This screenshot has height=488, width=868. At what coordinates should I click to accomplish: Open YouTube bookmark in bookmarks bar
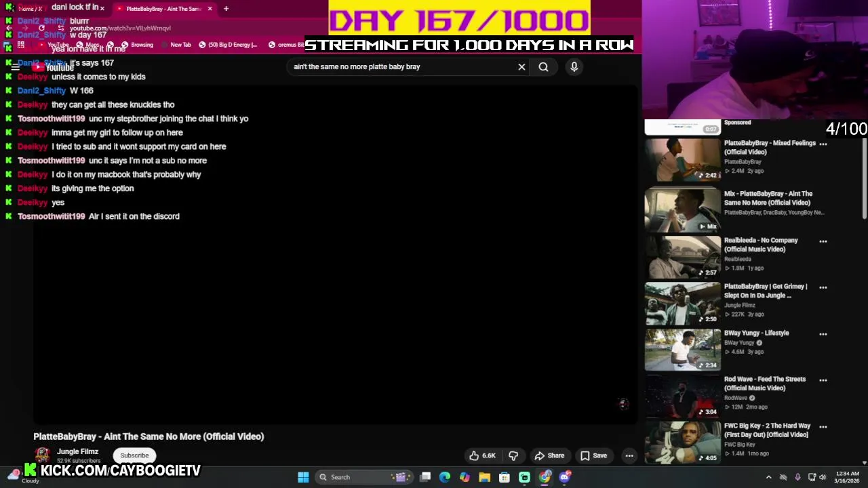pos(54,45)
